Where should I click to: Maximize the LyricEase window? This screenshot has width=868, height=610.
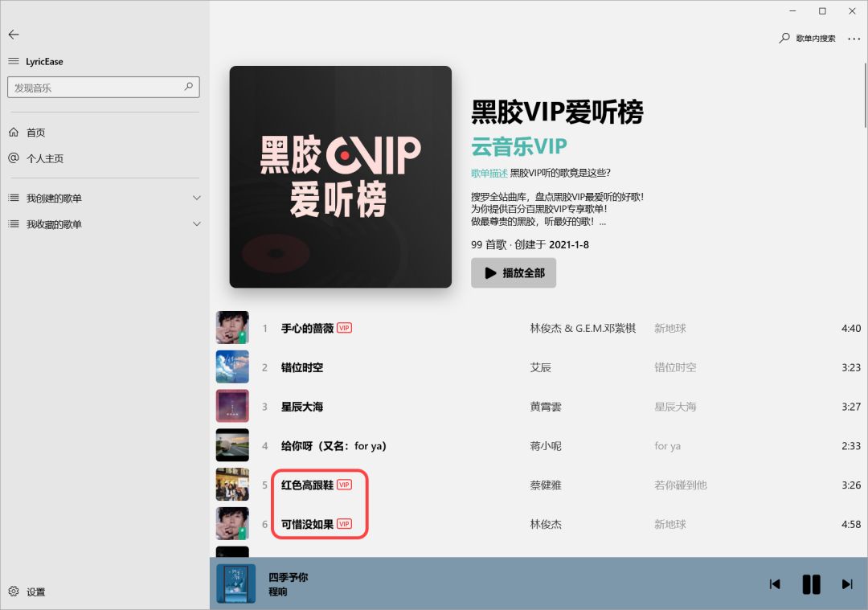(823, 11)
